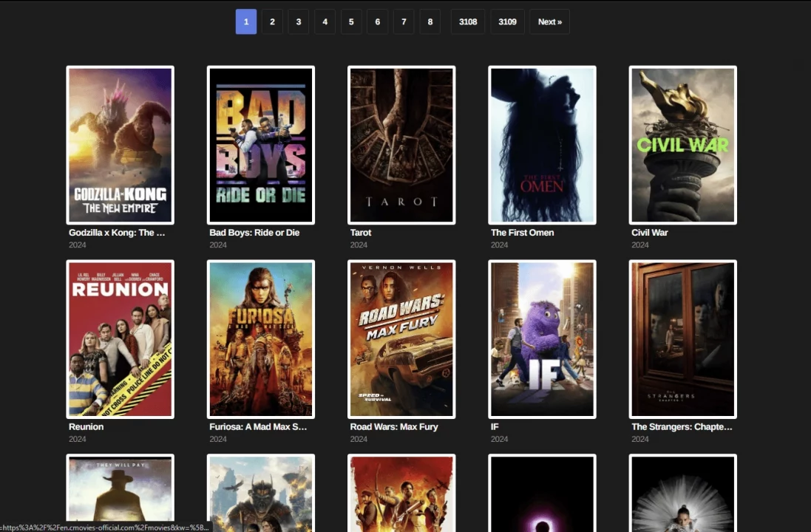Image resolution: width=811 pixels, height=532 pixels.
Task: Select page 4 from pagination bar
Action: click(325, 21)
